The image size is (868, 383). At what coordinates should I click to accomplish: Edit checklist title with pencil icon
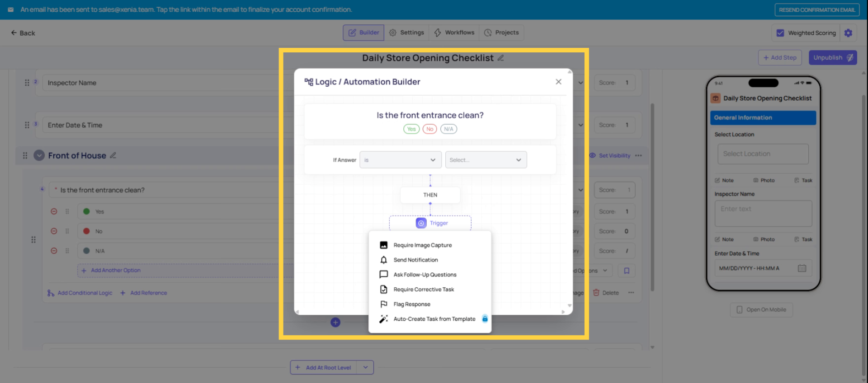[x=500, y=58]
